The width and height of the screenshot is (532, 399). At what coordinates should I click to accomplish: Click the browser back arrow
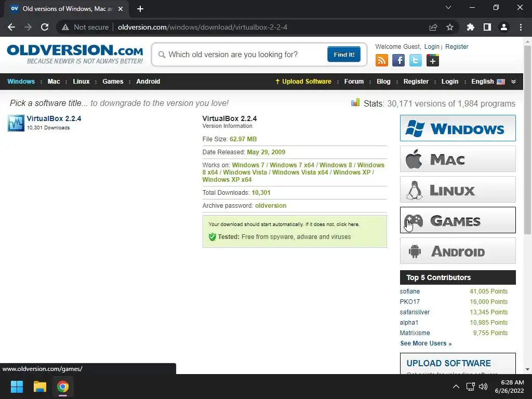pyautogui.click(x=11, y=27)
